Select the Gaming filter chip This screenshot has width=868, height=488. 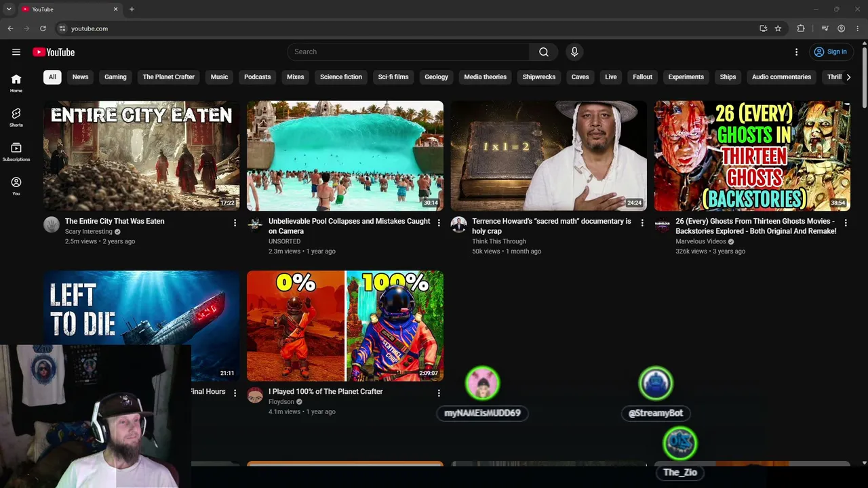click(115, 77)
